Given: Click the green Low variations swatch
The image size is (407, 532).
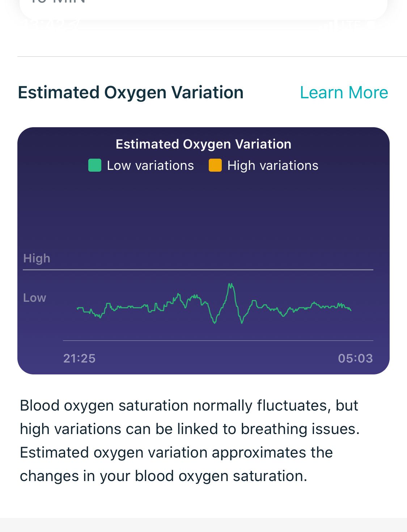Looking at the screenshot, I should [x=95, y=166].
